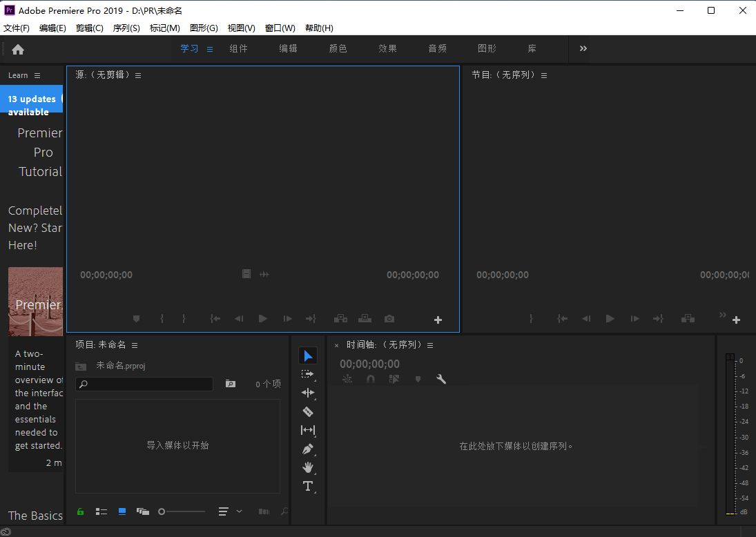Viewport: 756px width, 537px height.
Task: Select the Ripple Edit tool
Action: coord(308,393)
